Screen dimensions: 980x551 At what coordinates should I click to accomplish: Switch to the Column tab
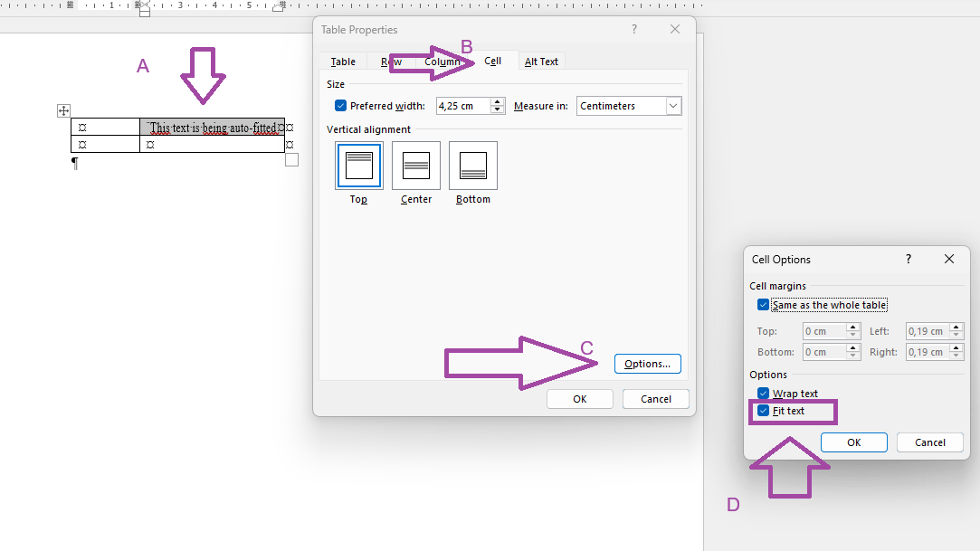[x=442, y=61]
